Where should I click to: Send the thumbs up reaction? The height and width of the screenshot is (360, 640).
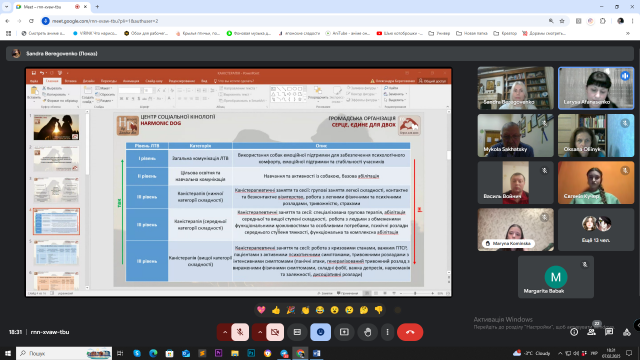click(x=276, y=310)
